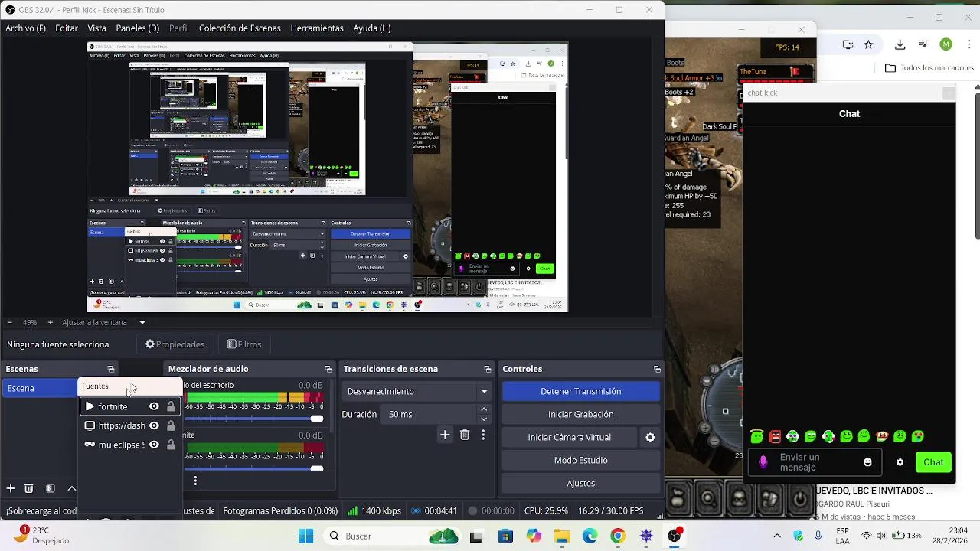Image resolution: width=980 pixels, height=551 pixels.
Task: Increase the transition duration with the up arrow
Action: (x=483, y=409)
